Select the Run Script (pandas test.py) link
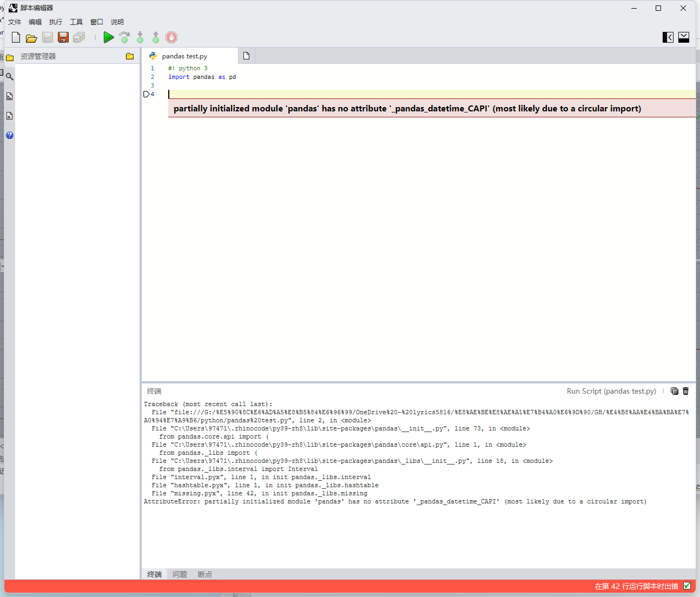 click(611, 391)
